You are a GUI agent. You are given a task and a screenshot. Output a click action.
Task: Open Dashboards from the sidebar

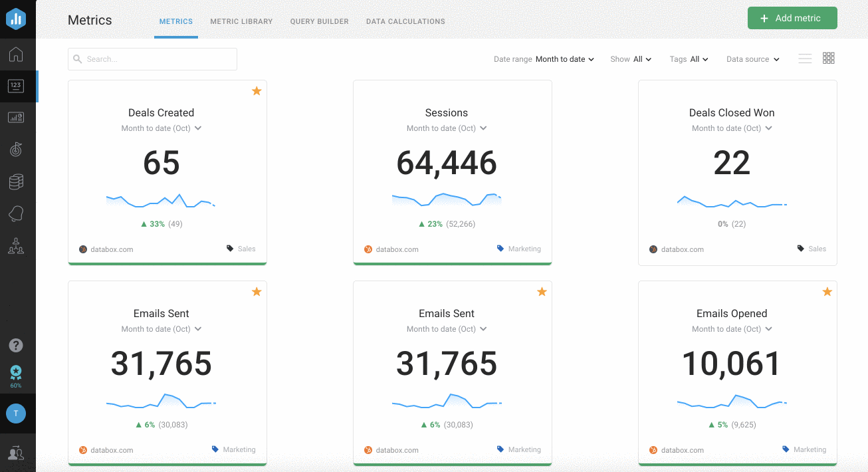click(16, 117)
